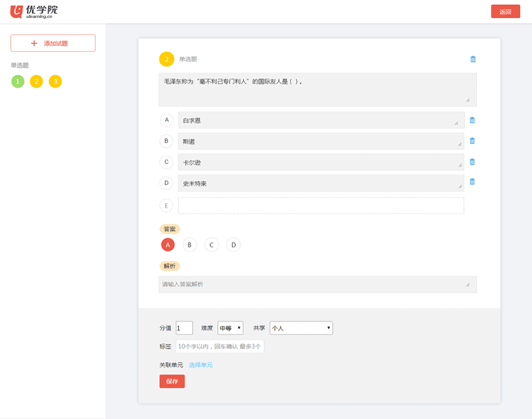Select answer A as the correct answer
Screen dimensions: 532x419
tap(168, 245)
